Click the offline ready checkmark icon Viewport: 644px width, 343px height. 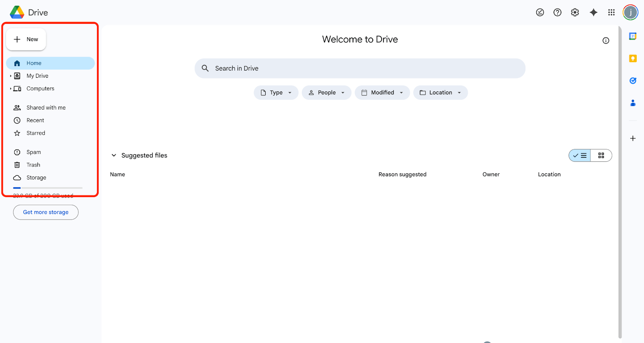pyautogui.click(x=540, y=12)
